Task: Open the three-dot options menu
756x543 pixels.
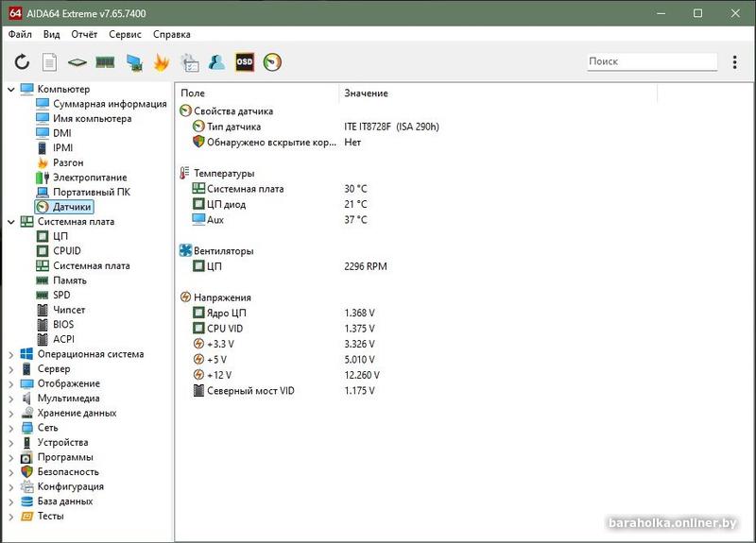Action: click(735, 62)
